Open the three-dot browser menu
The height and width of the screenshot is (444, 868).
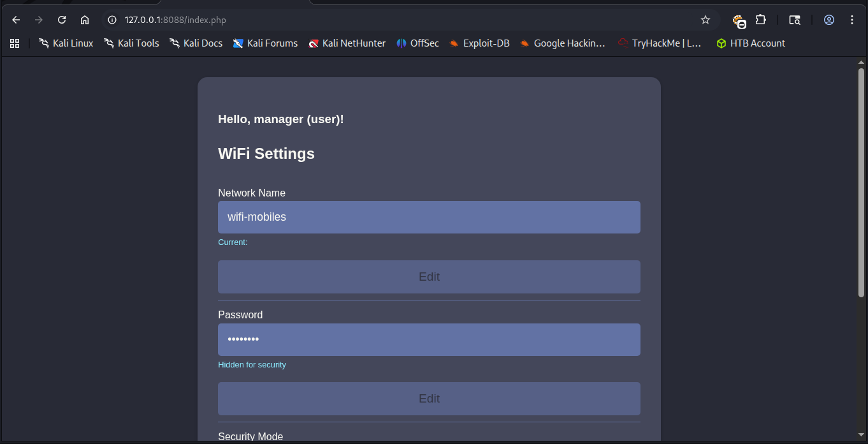(x=852, y=20)
